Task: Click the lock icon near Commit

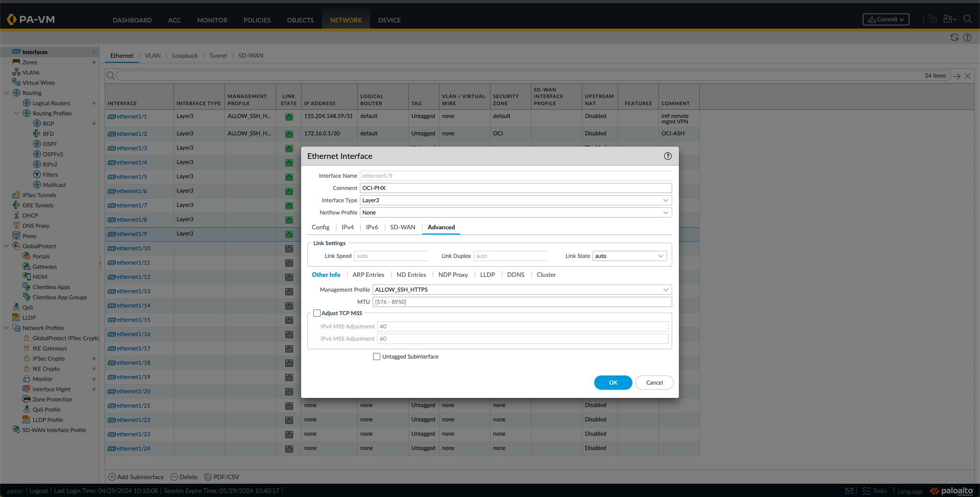Action: click(933, 18)
